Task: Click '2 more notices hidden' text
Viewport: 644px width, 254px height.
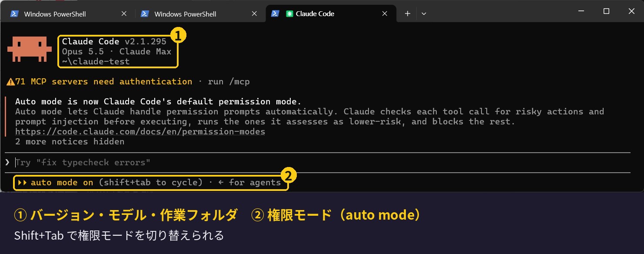Action: click(70, 142)
